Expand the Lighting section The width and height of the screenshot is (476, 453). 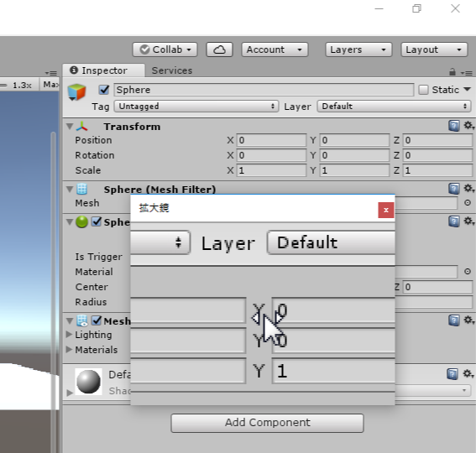69,335
